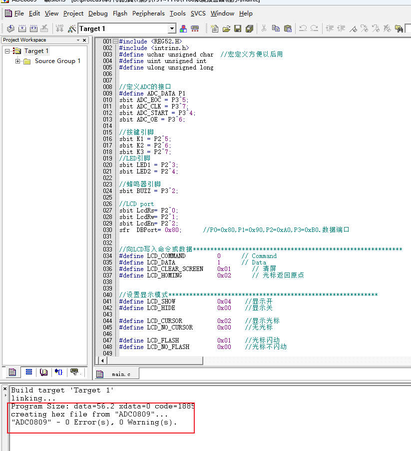Image resolution: width=411 pixels, height=451 pixels.
Task: Click the Unindent selected text icon
Action: 341,29
